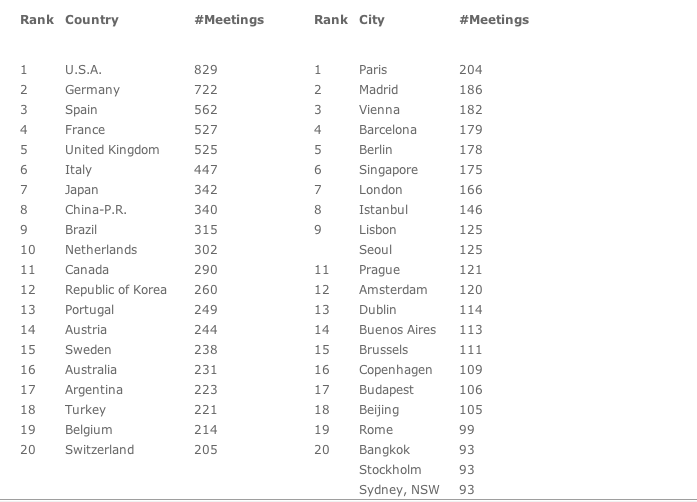
Task: Click Copenhagen in the city list
Action: click(396, 370)
